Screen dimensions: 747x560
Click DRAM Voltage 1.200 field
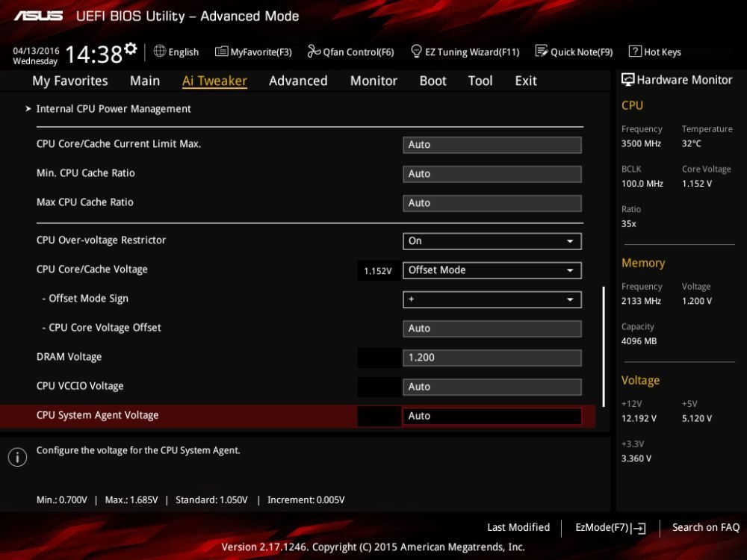(492, 358)
